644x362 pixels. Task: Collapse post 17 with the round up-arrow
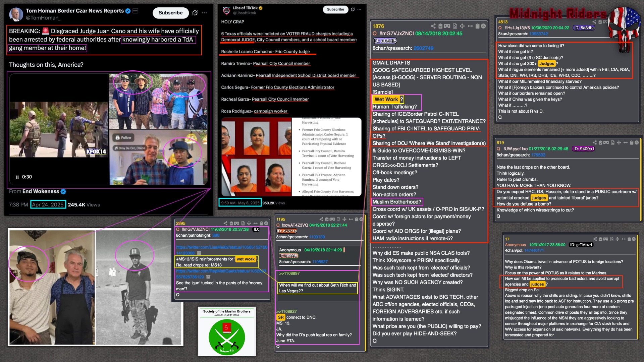coord(634,239)
